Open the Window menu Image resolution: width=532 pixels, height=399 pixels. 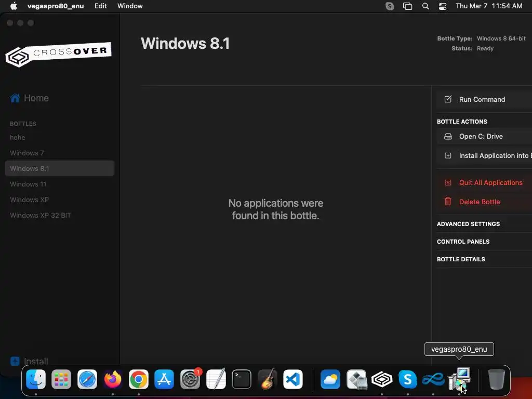pos(130,6)
